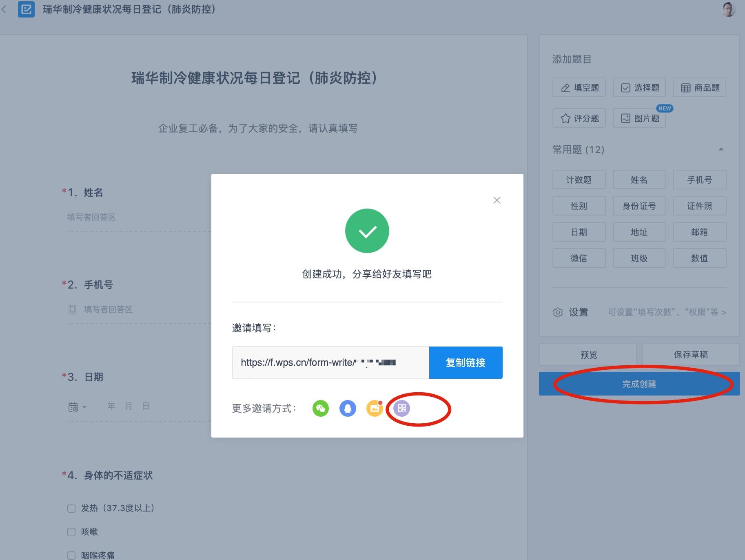Click the 预览 preview button
The image size is (745, 560).
click(588, 354)
